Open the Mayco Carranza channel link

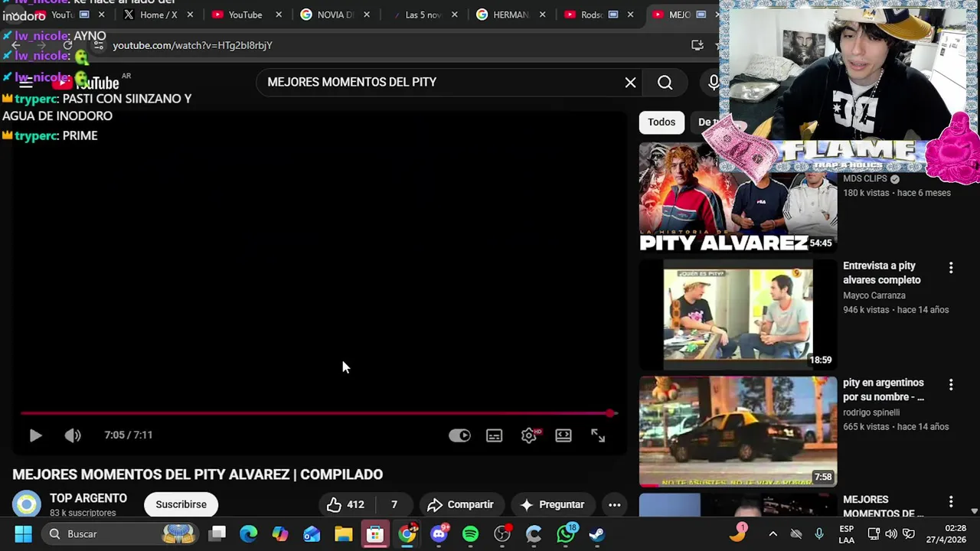pyautogui.click(x=874, y=295)
